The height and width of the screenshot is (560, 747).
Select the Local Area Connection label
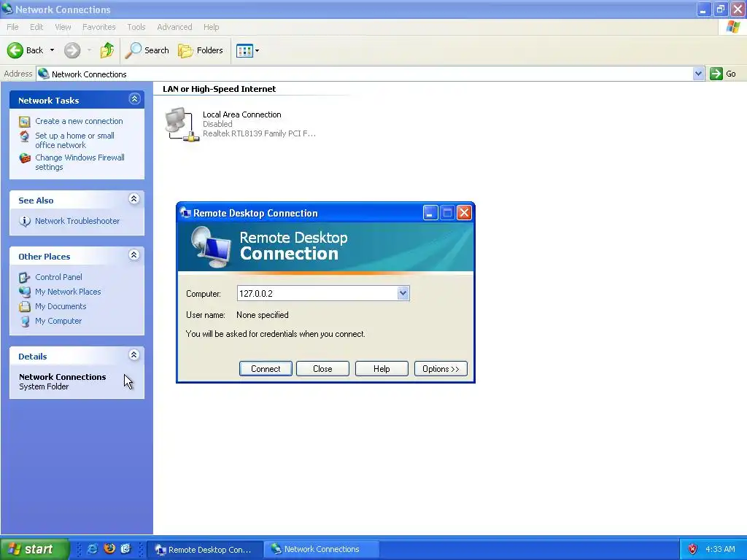(x=242, y=114)
